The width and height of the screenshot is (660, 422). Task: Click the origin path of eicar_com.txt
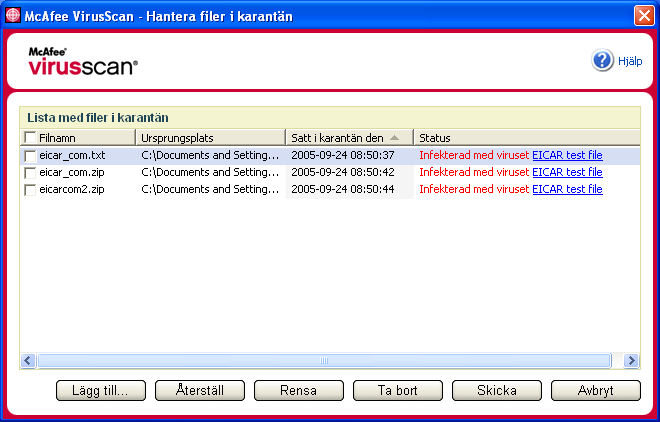(210, 155)
